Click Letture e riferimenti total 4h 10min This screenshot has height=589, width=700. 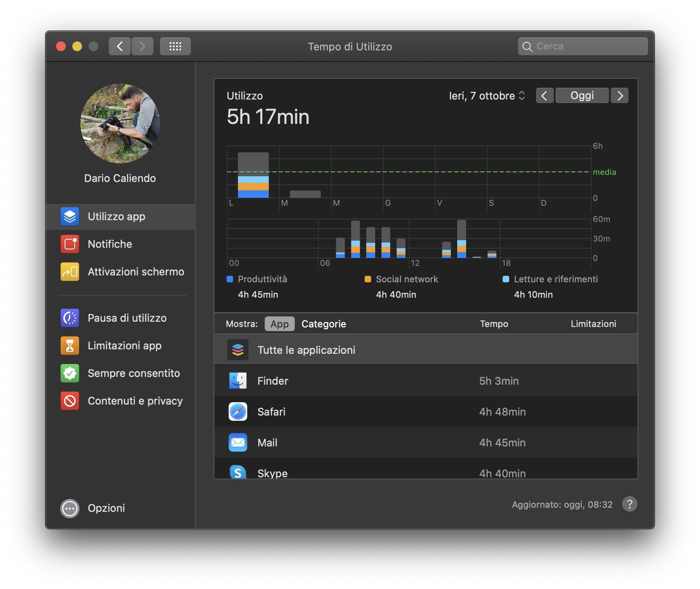pos(534,294)
